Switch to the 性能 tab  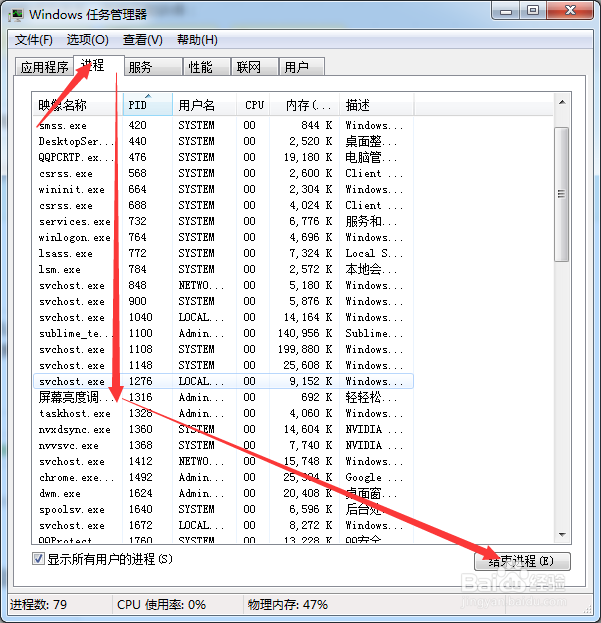(207, 67)
